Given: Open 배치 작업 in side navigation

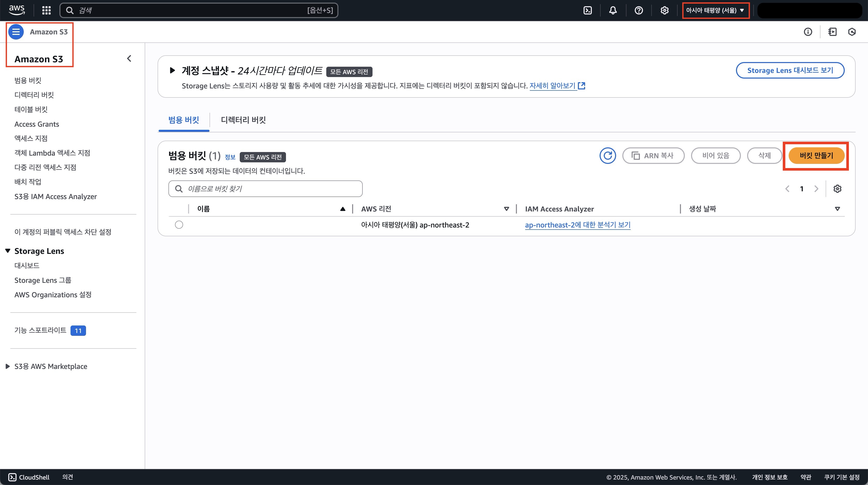Looking at the screenshot, I should [x=28, y=182].
